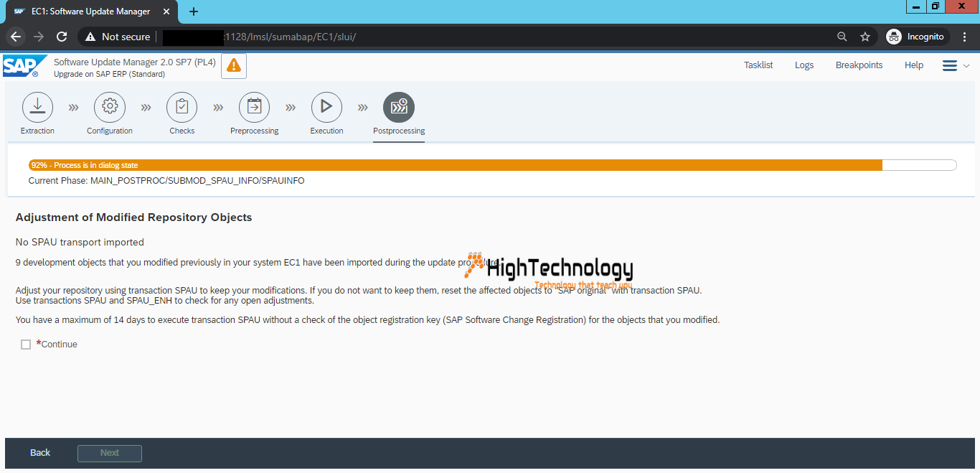This screenshot has height=473, width=980.
Task: Expand the chevron next to hamburger menu
Action: coord(966,65)
